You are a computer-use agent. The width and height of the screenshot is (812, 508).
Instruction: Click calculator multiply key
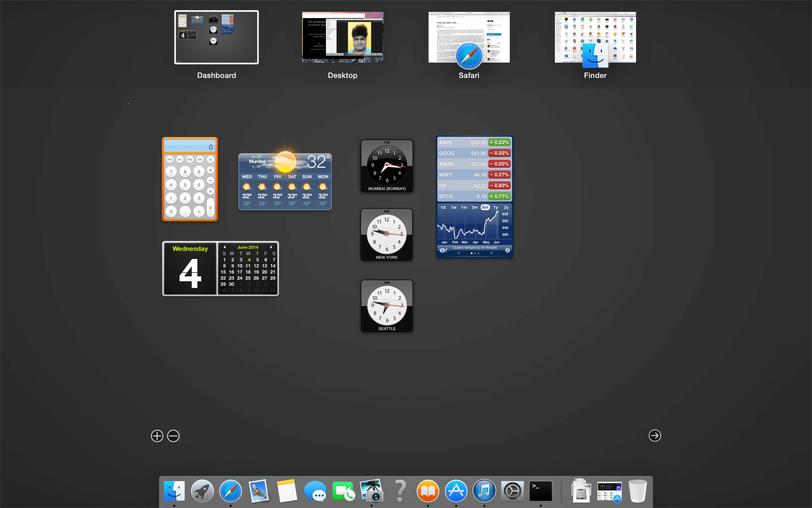click(210, 170)
